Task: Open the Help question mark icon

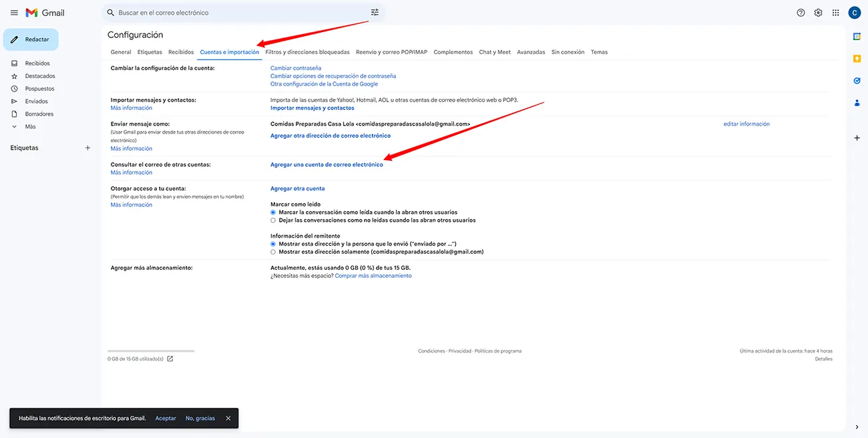Action: (801, 13)
